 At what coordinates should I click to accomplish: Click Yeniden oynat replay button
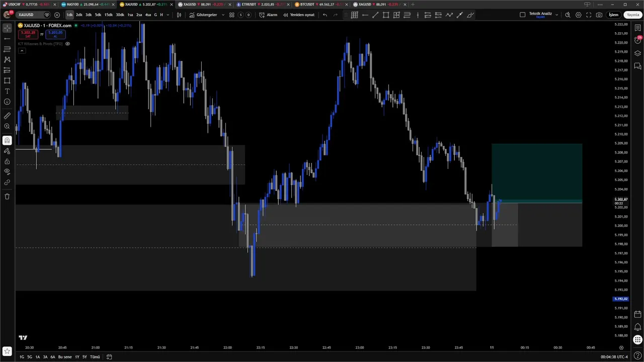(x=299, y=15)
